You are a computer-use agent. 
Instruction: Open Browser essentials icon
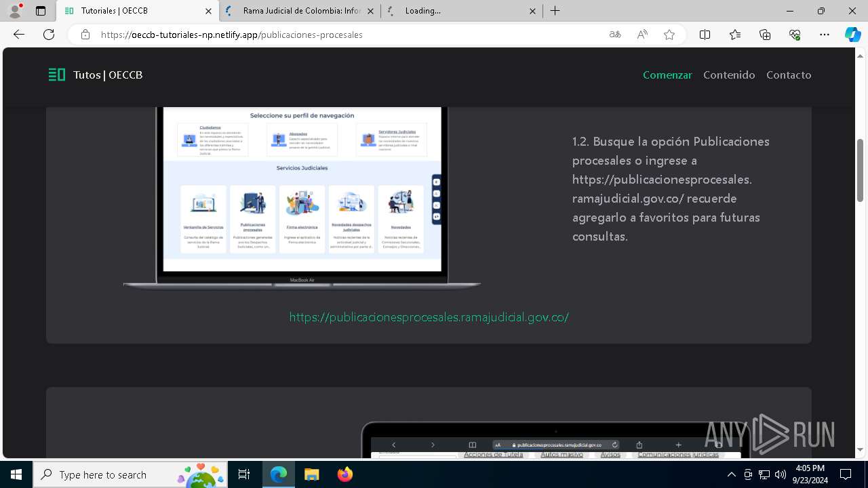pyautogui.click(x=795, y=35)
